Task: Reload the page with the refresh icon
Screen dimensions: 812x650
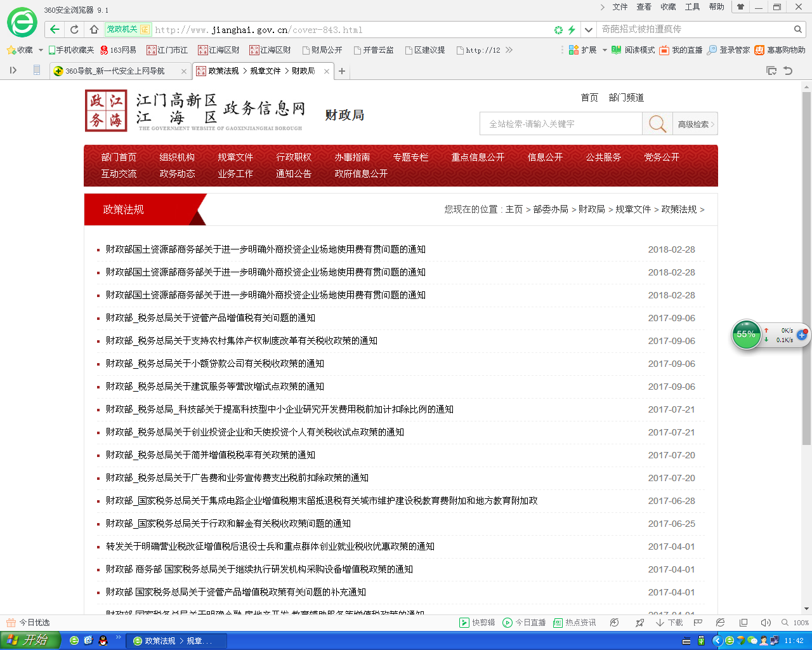Action: click(74, 29)
